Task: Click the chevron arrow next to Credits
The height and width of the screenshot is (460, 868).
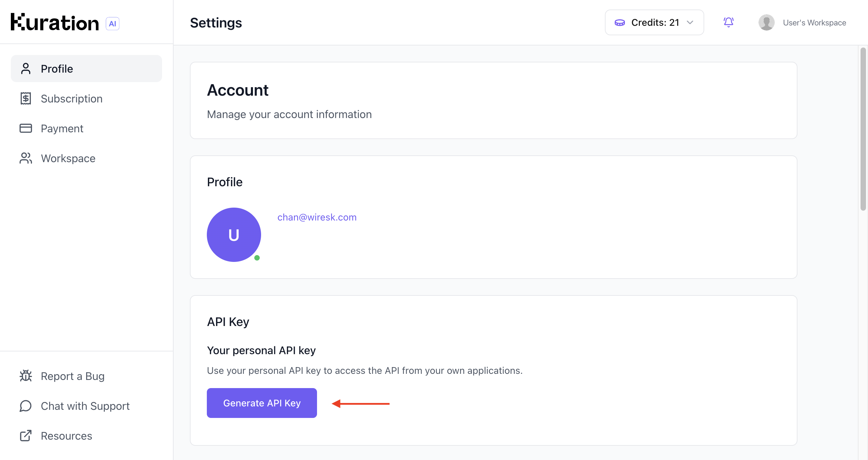Action: click(690, 22)
